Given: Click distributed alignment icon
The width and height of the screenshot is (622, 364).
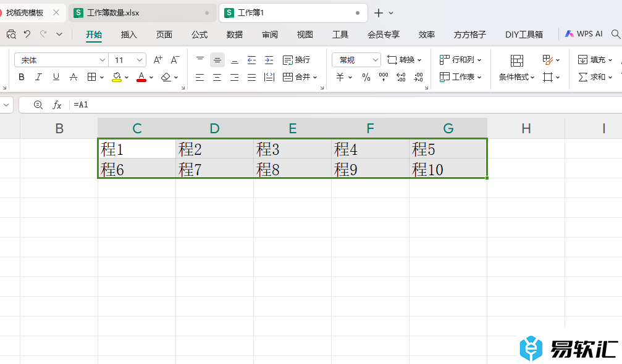Looking at the screenshot, I should tap(269, 77).
